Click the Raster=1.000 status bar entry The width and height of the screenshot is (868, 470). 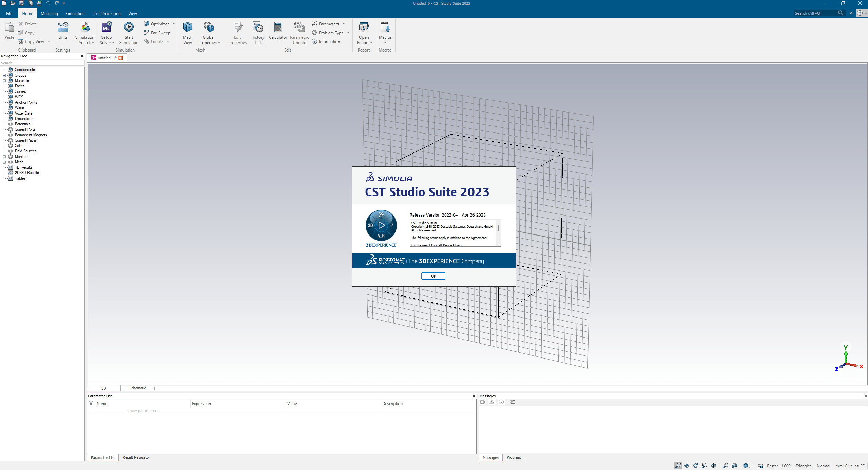pos(778,466)
